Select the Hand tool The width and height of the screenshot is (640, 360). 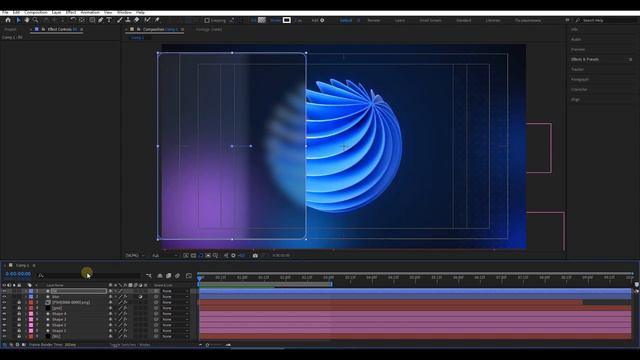[x=27, y=20]
